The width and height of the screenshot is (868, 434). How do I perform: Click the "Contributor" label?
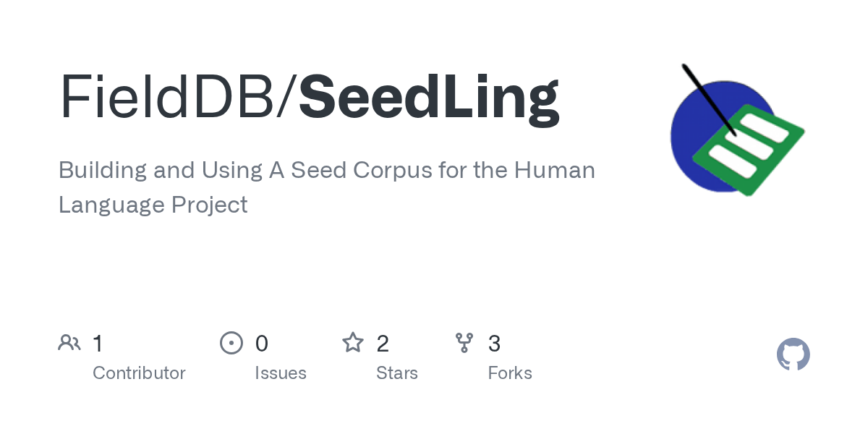(139, 373)
